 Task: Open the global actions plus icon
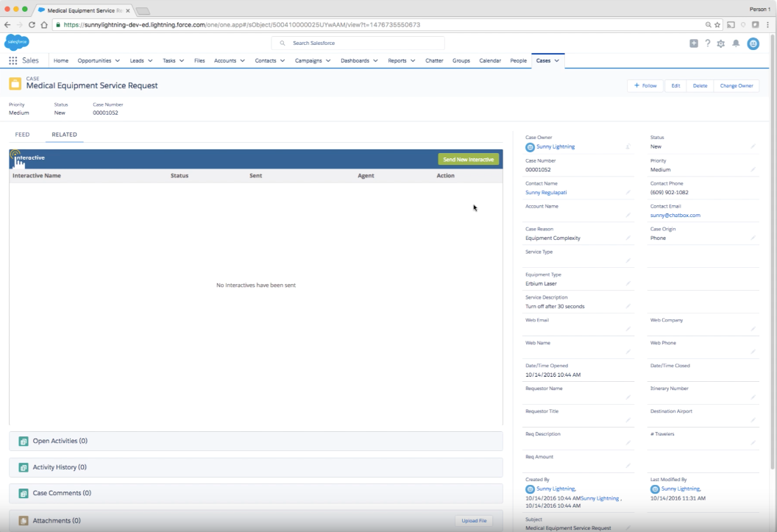pyautogui.click(x=694, y=43)
